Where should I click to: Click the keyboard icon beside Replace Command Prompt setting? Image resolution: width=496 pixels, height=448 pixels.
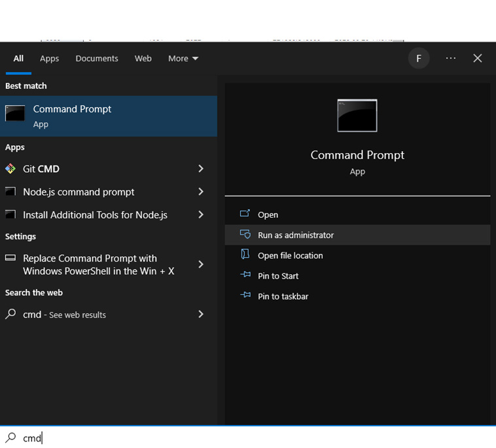[10, 258]
